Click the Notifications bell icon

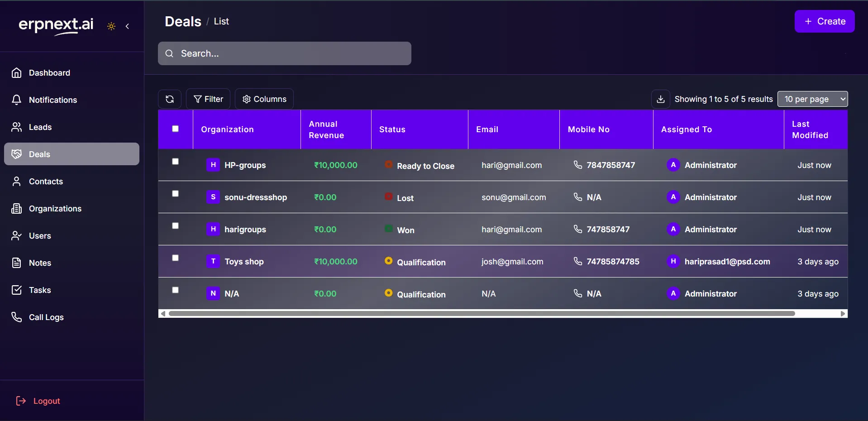tap(17, 100)
